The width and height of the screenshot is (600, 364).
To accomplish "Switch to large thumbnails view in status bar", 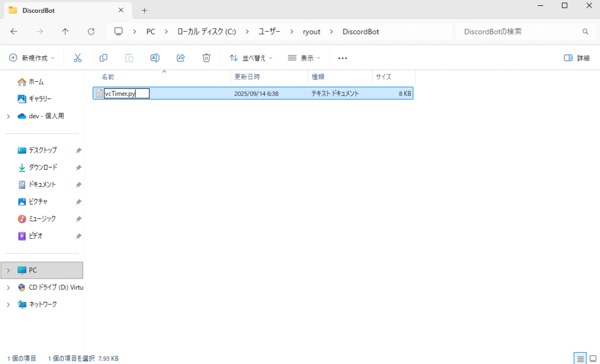I will tap(592, 358).
